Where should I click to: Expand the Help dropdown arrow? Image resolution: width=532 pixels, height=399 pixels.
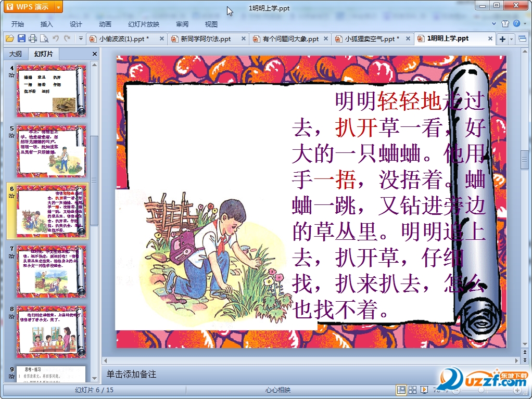click(525, 24)
